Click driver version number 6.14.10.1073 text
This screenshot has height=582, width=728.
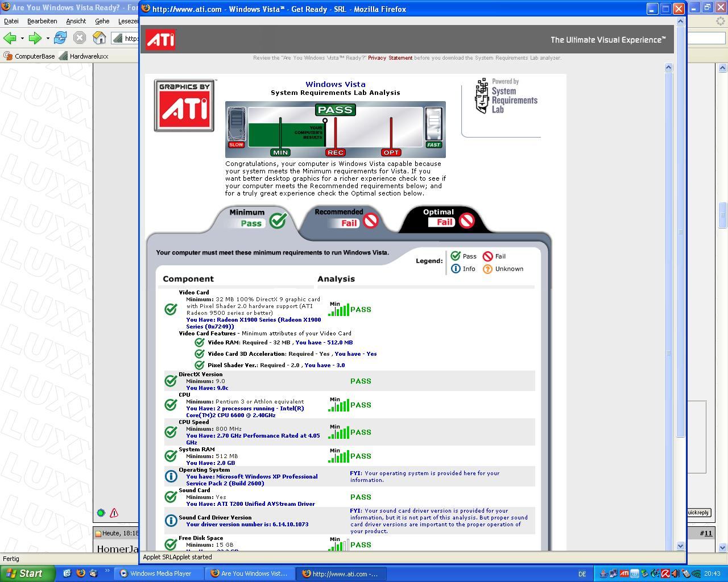click(x=247, y=524)
